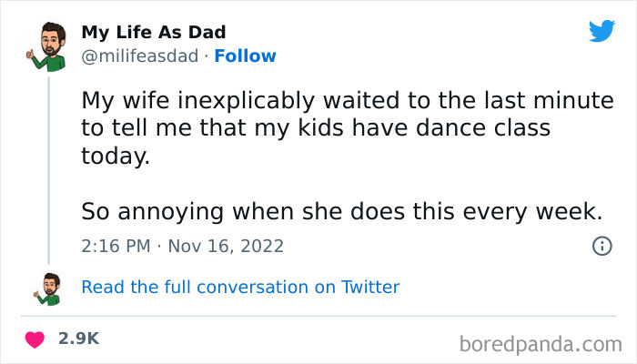Click the small avatar beside Read the full conversation

[x=47, y=288]
